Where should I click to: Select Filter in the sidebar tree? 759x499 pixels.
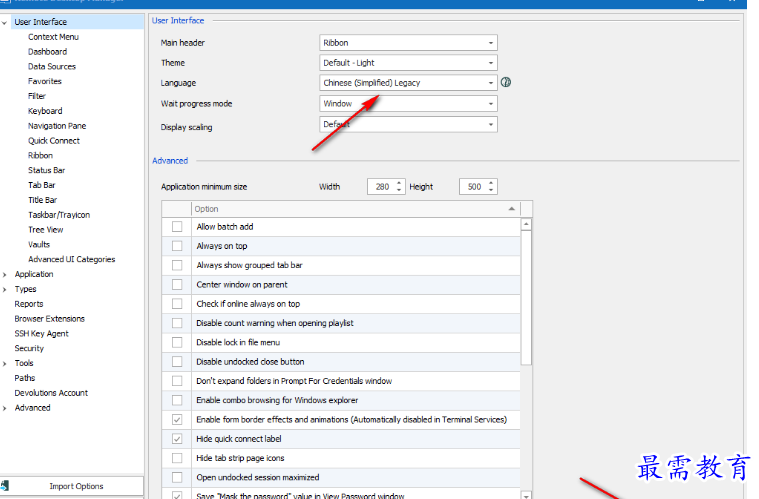point(36,96)
